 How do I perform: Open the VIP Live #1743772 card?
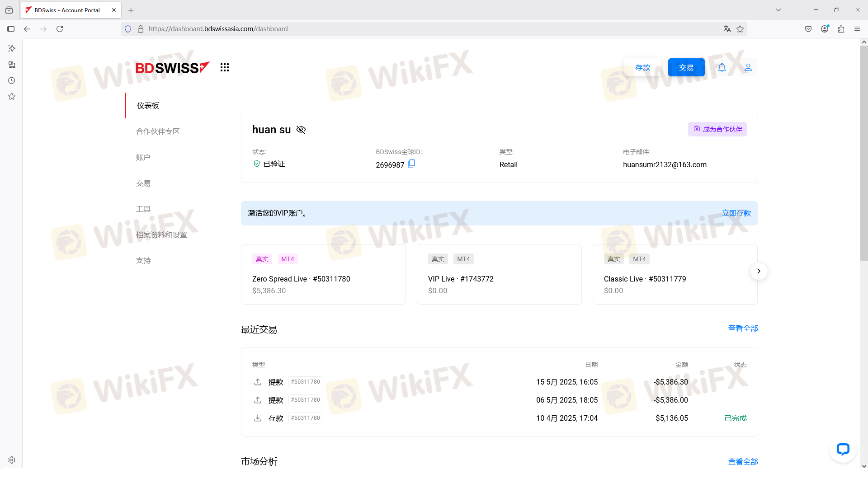pos(499,274)
